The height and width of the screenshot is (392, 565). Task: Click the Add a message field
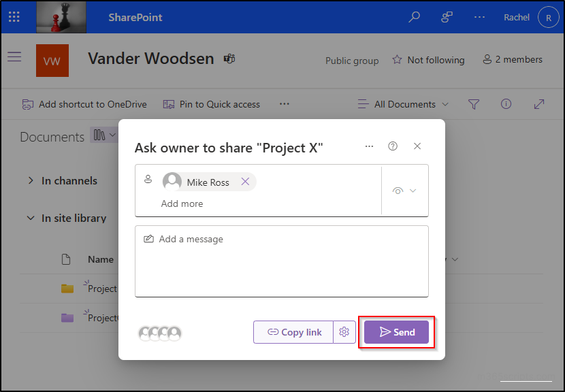(281, 261)
